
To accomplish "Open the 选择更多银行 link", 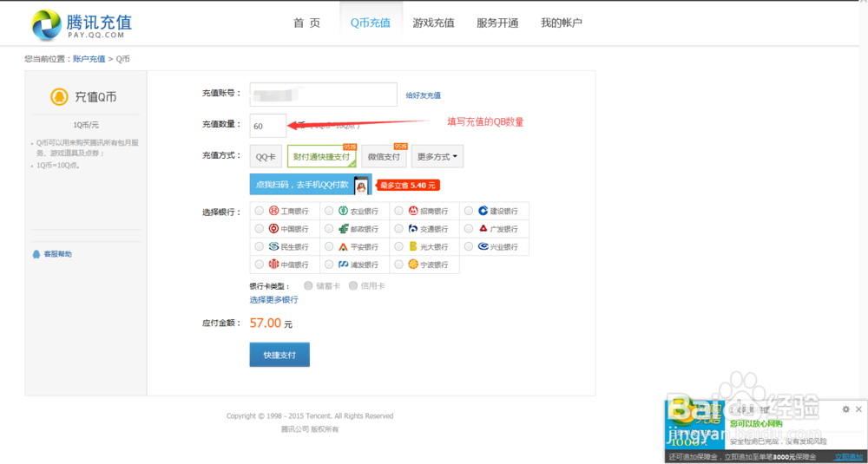I will pyautogui.click(x=273, y=300).
